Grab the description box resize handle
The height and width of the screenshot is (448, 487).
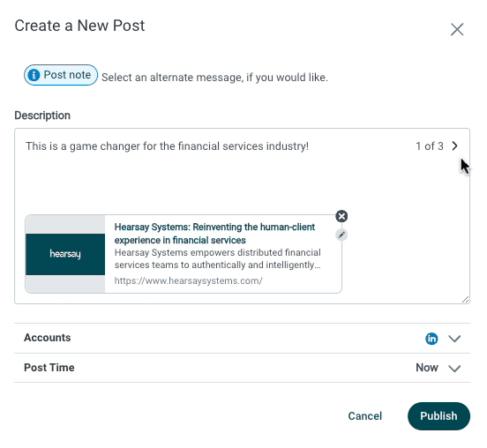[465, 300]
